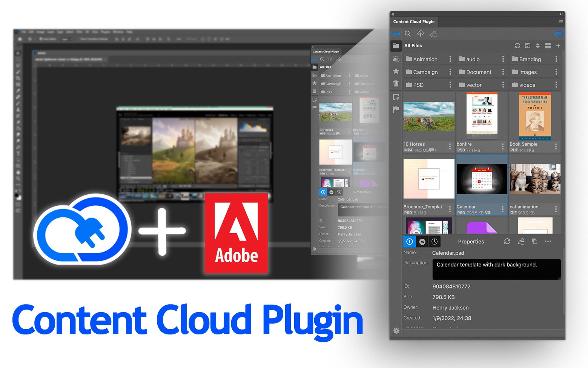The height and width of the screenshot is (368, 588).
Task: Open Animation folder three-dot menu
Action: (450, 59)
